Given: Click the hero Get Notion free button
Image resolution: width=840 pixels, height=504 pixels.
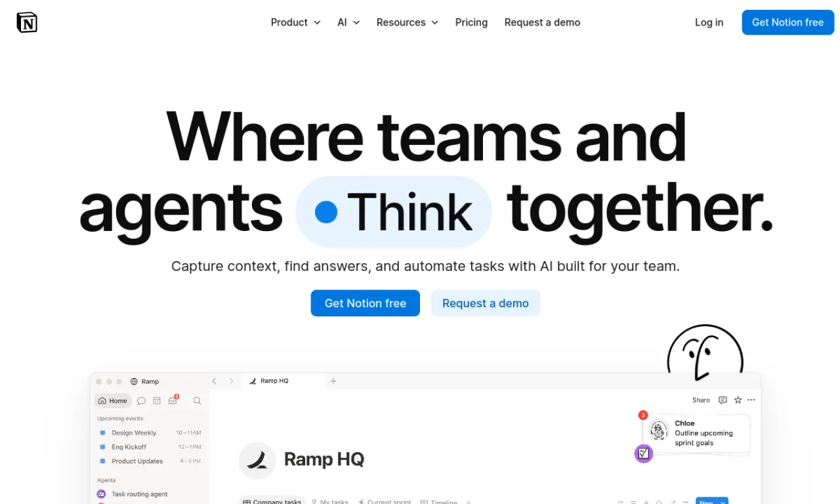Looking at the screenshot, I should click(366, 303).
